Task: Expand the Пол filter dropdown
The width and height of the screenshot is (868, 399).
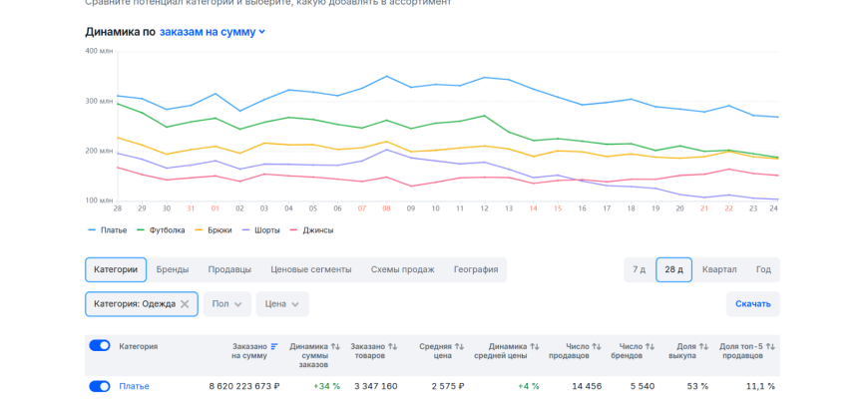Action: pyautogui.click(x=227, y=304)
